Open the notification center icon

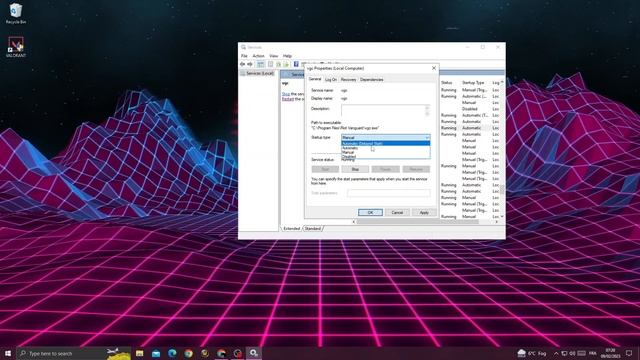(629, 353)
